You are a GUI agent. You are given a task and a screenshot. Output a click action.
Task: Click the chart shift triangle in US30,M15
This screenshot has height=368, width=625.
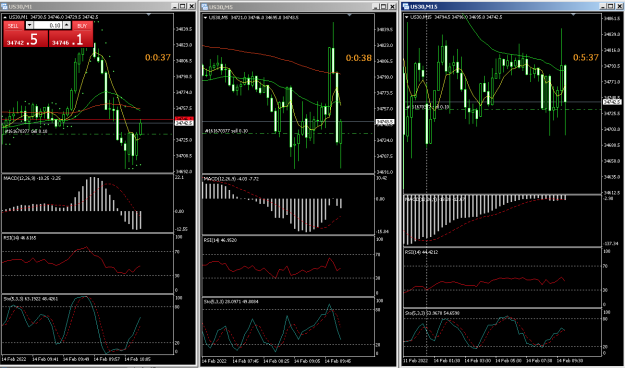click(x=574, y=14)
